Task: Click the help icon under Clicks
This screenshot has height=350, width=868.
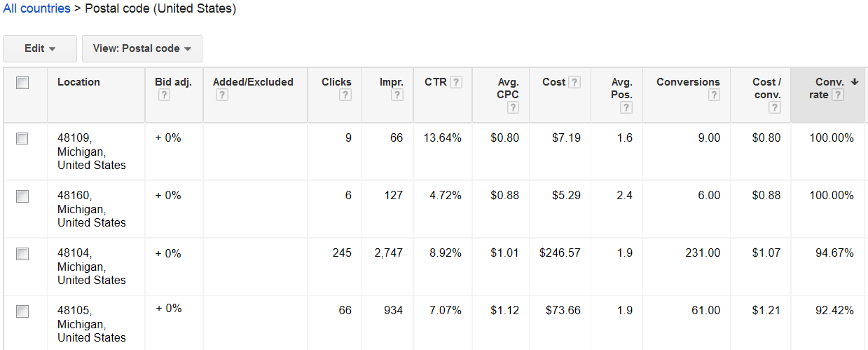Action: [x=345, y=95]
